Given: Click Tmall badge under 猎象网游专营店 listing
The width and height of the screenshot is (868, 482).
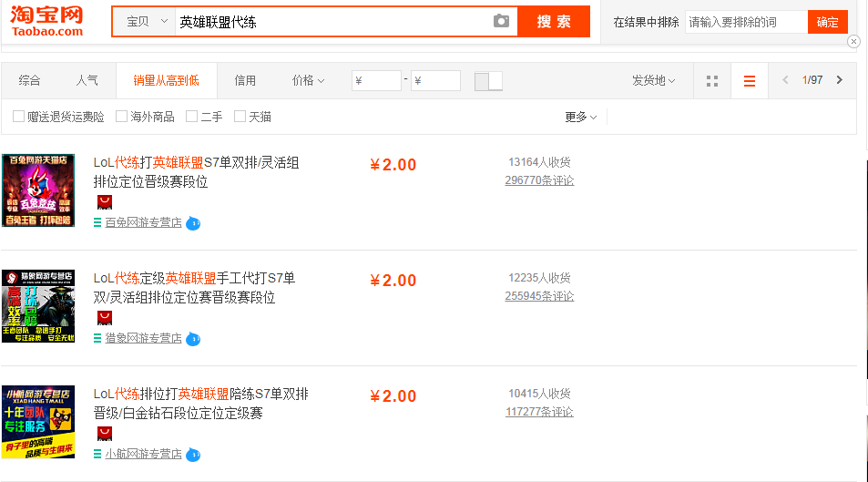Looking at the screenshot, I should coord(105,318).
